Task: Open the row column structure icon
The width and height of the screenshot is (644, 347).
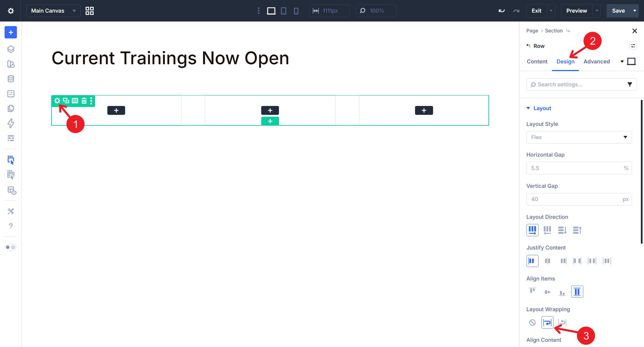Action: pyautogui.click(x=75, y=101)
